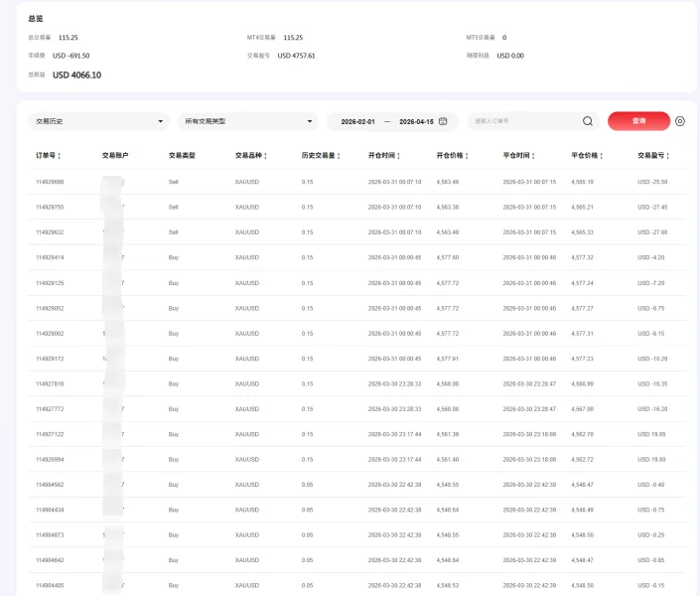The image size is (700, 596).
Task: Click the end date 2026-04-15 field
Action: [416, 121]
